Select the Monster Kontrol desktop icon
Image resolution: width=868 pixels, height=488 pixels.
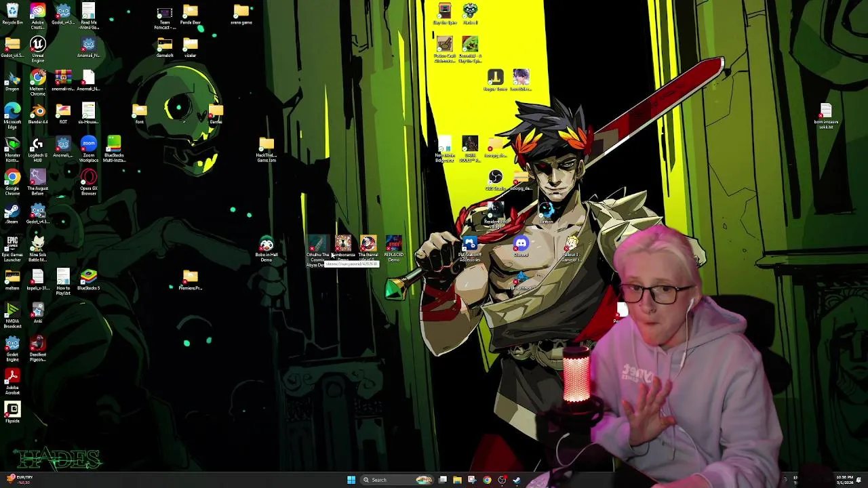point(12,149)
